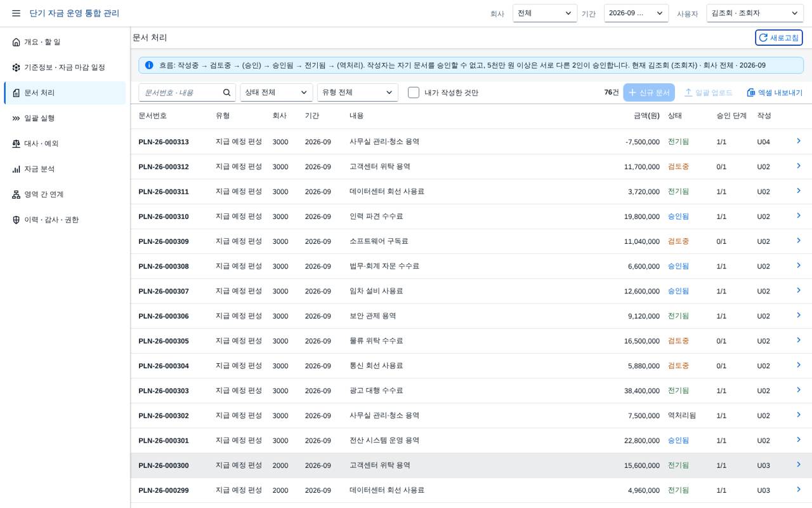Go to 개요 · 할 일 menu
Viewport: 812px width, 508px height.
pyautogui.click(x=65, y=42)
